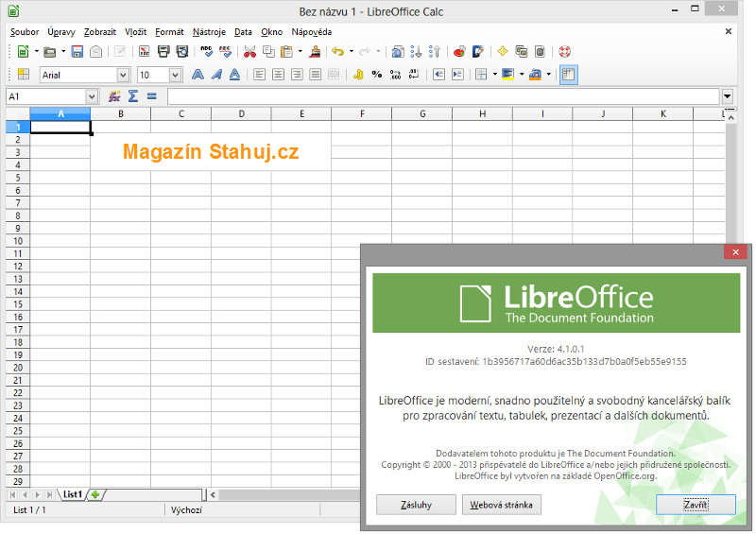
Task: Click the Webová stránka button
Action: 502,505
